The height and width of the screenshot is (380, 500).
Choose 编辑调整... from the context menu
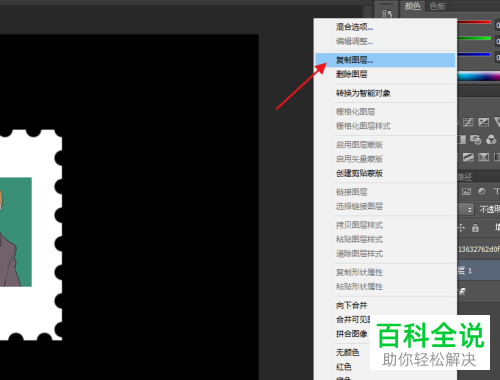(385, 41)
